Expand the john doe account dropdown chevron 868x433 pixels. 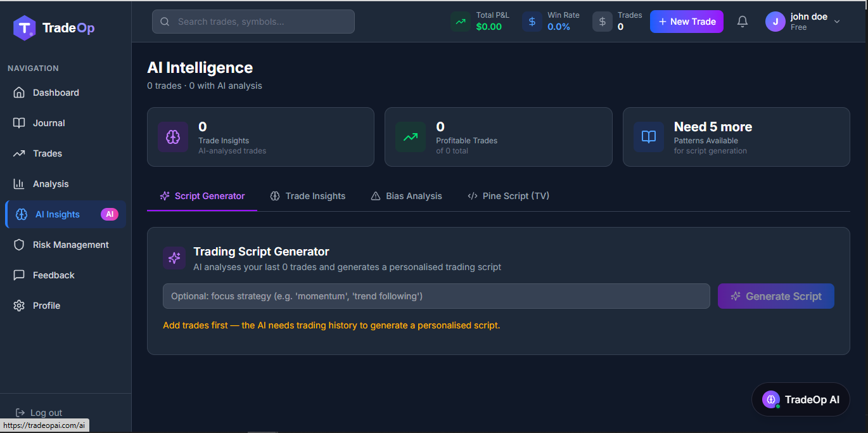[837, 22]
